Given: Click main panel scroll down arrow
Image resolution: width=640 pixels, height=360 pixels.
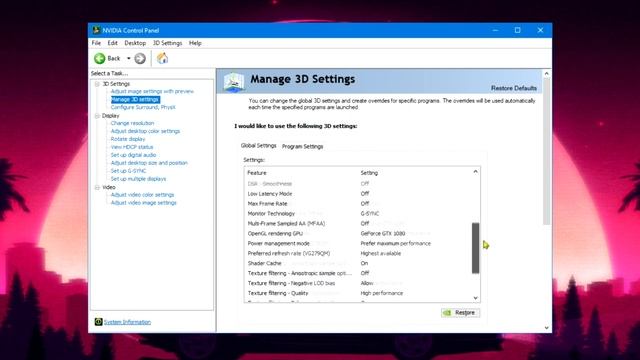Looking at the screenshot, I should [547, 328].
